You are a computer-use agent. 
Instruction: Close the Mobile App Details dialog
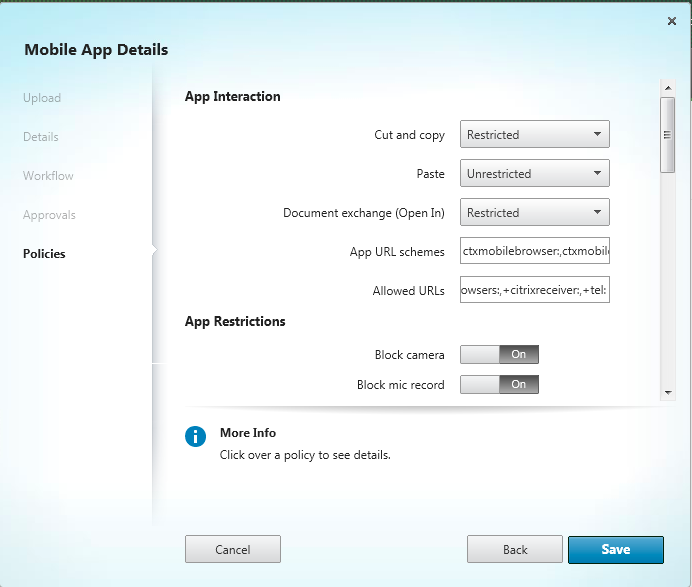point(669,20)
